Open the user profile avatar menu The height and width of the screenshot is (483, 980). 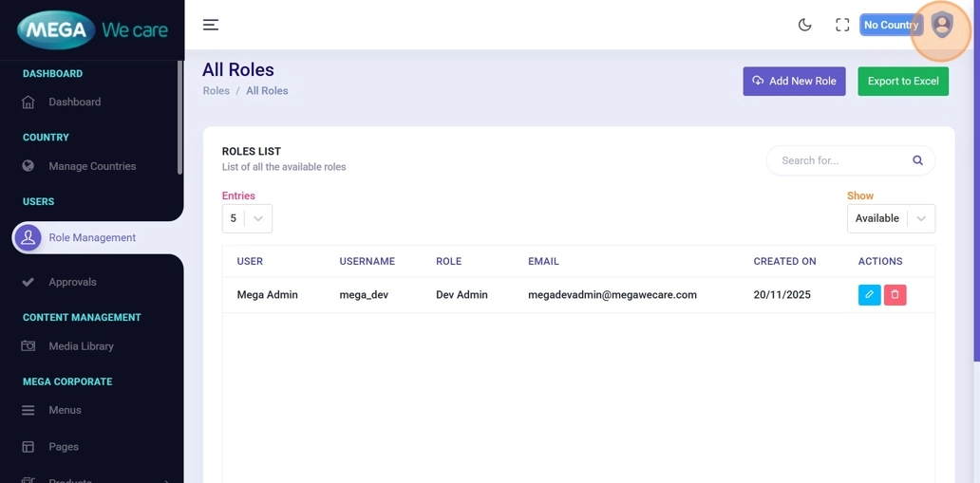(x=941, y=25)
